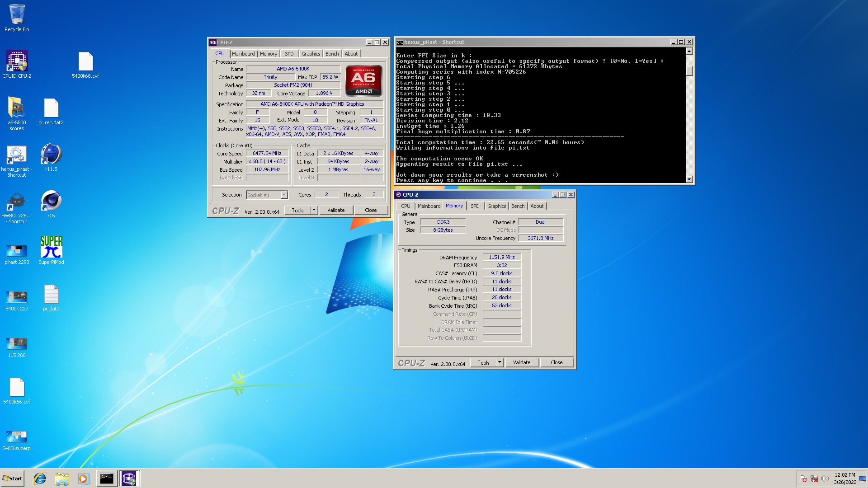Click the DRAM Frequency 1151.9 MHz value
The height and width of the screenshot is (488, 868).
click(x=502, y=257)
